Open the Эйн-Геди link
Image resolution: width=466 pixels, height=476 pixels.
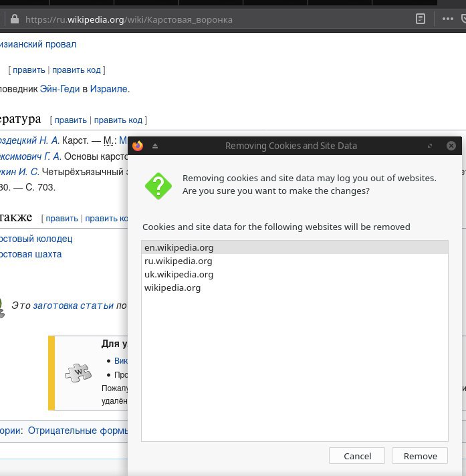pos(60,89)
